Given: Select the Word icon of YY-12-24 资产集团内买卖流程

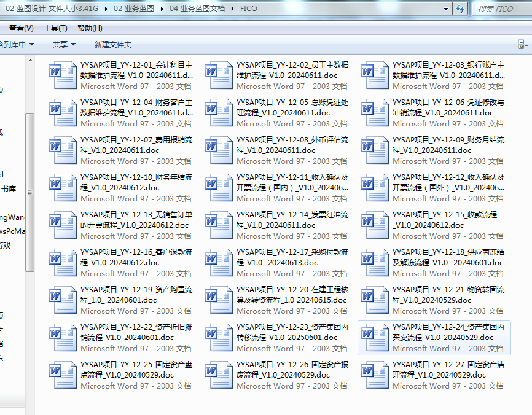Looking at the screenshot, I should click(x=375, y=338).
